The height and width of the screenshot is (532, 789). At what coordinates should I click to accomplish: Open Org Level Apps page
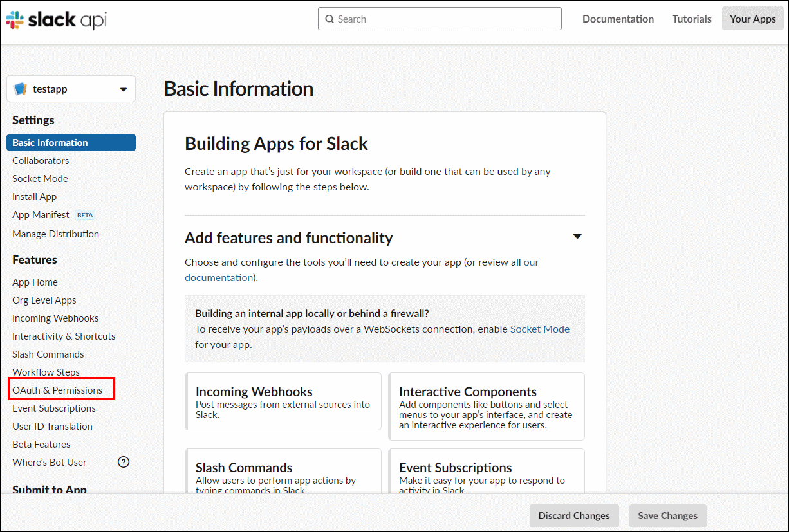(x=44, y=300)
